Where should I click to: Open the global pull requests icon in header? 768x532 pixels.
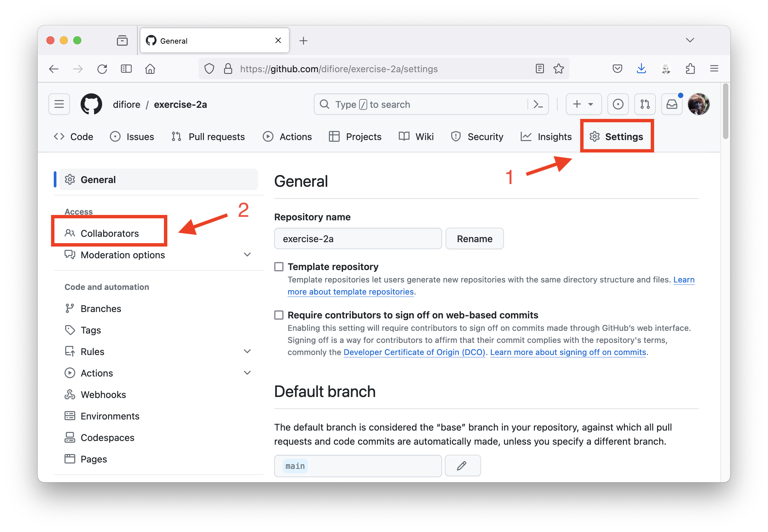coord(645,104)
